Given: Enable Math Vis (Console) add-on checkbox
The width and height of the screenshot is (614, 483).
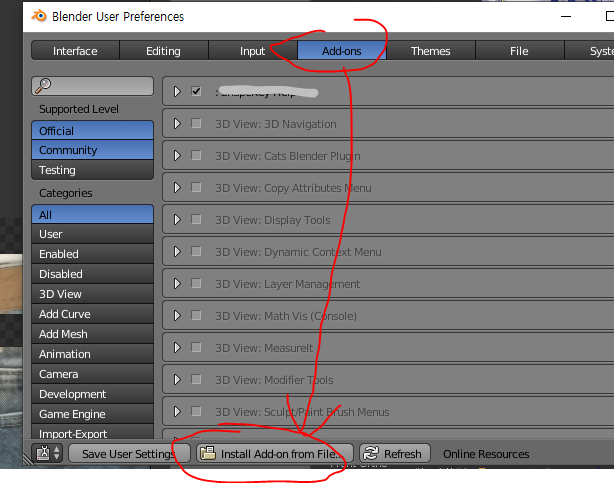Looking at the screenshot, I should (x=196, y=315).
